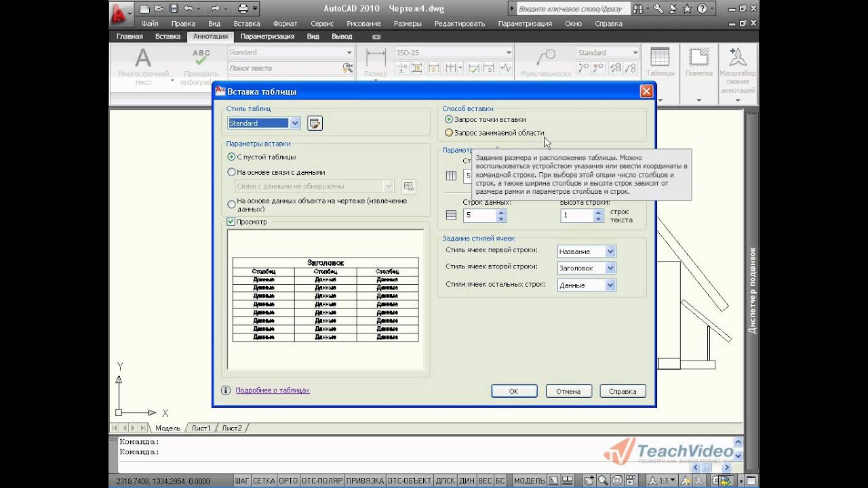Select Запрос точки вставки radio button
The image size is (868, 488).
(x=449, y=119)
